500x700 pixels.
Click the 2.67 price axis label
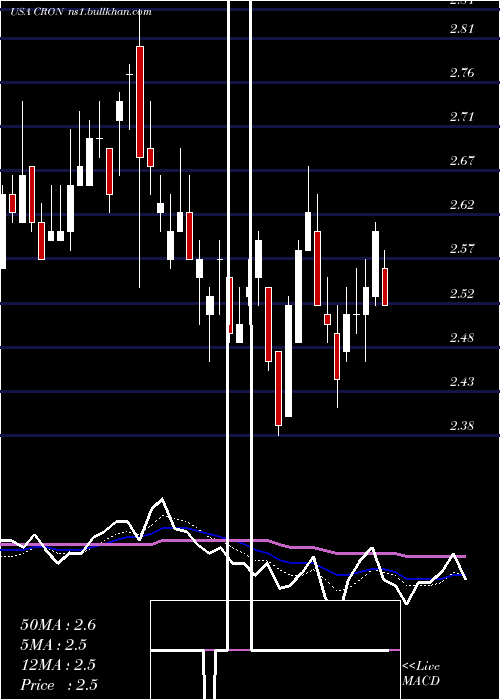coord(462,161)
